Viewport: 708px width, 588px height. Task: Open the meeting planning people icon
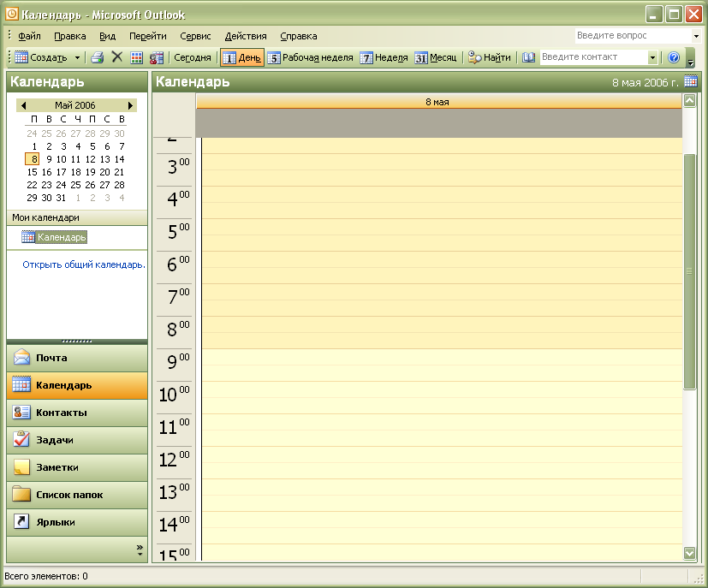(156, 57)
